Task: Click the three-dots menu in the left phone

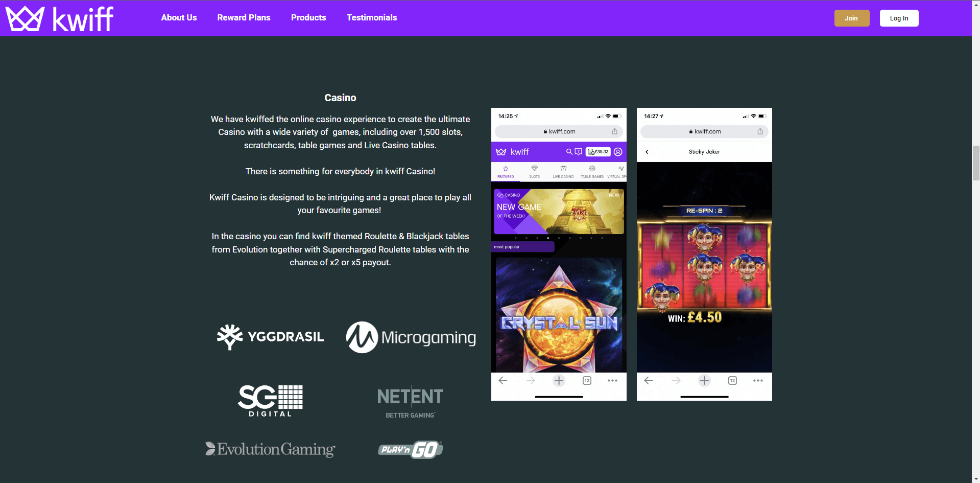Action: coord(613,380)
